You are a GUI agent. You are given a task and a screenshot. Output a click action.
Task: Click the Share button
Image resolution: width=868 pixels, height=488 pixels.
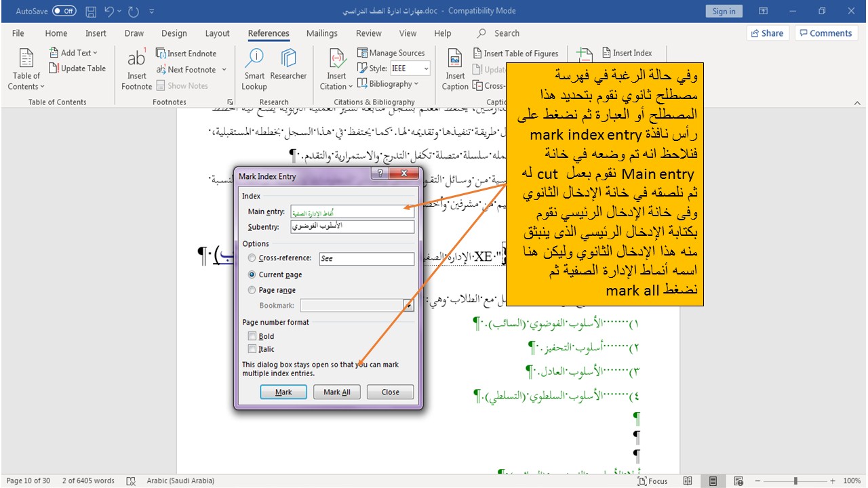(768, 33)
